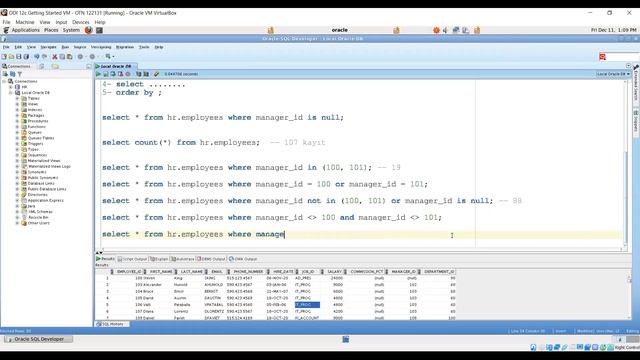This screenshot has height=360, width=640.
Task: Switch to the DBMS Output tab
Action: pos(211,259)
